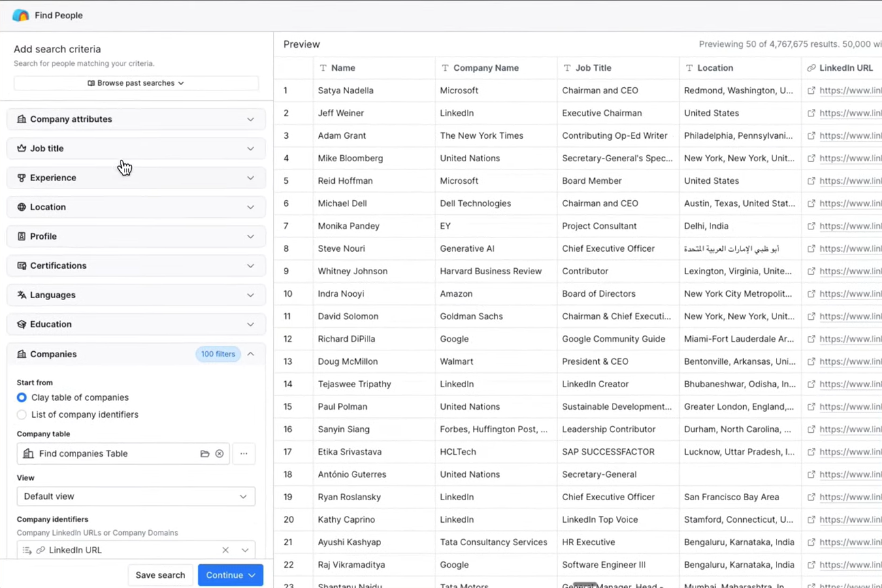Image resolution: width=882 pixels, height=588 pixels.
Task: Open folder icon in Company table field
Action: (x=205, y=453)
